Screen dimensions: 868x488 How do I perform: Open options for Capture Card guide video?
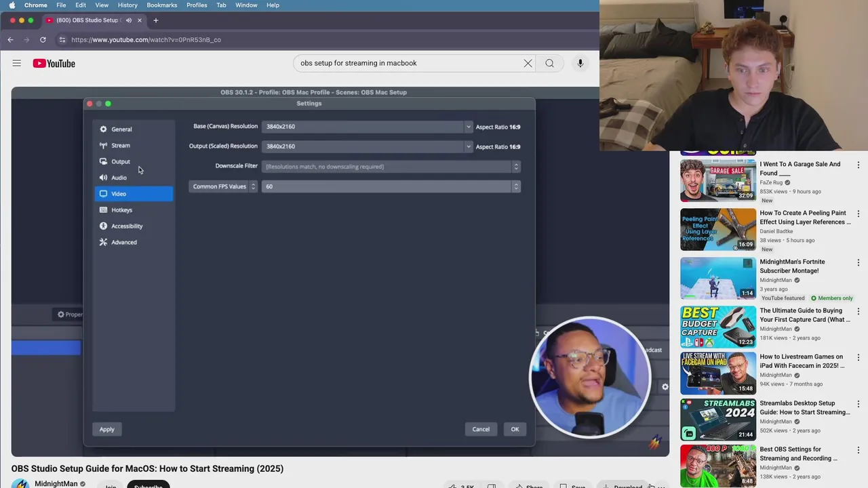pos(858,311)
